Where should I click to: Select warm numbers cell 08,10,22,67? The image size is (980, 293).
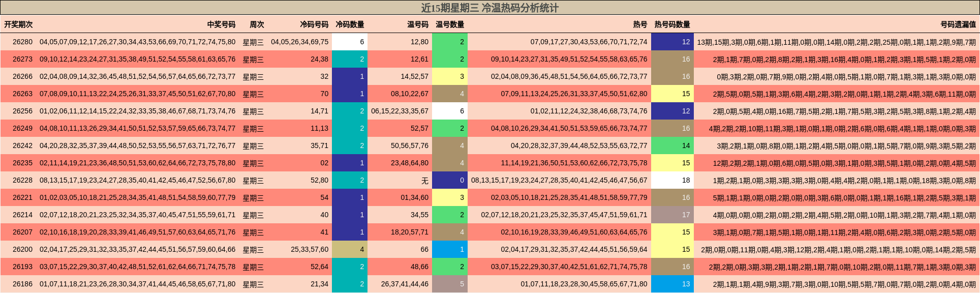coord(410,94)
